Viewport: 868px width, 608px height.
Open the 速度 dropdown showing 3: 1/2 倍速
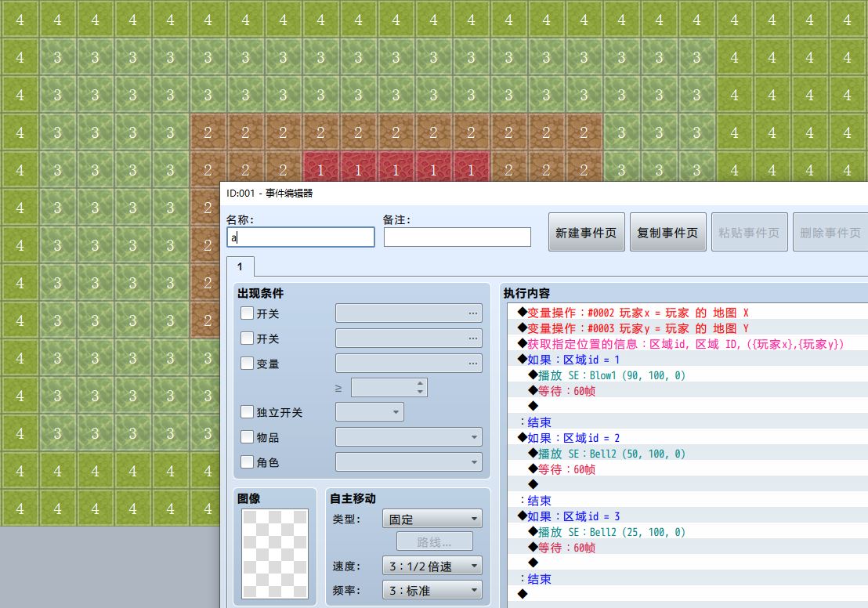coord(432,566)
